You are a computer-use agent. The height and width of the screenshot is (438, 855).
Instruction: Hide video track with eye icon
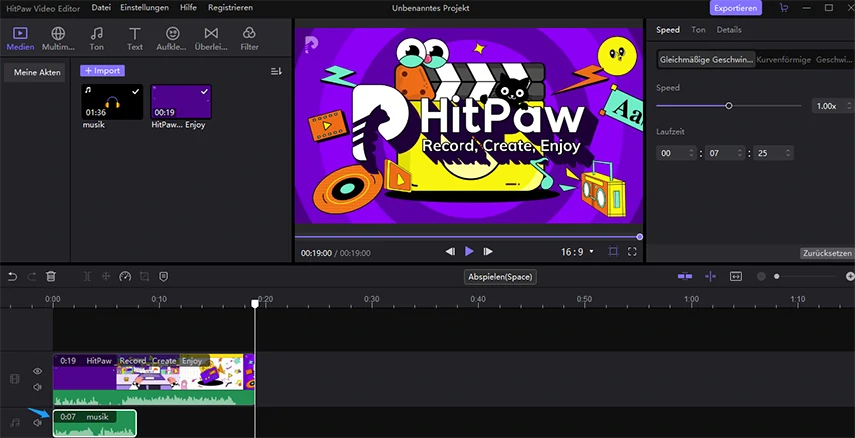(x=38, y=371)
